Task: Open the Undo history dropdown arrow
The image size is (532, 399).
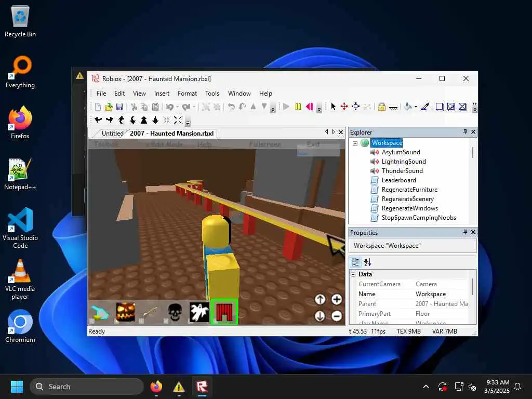Action: 178,107
